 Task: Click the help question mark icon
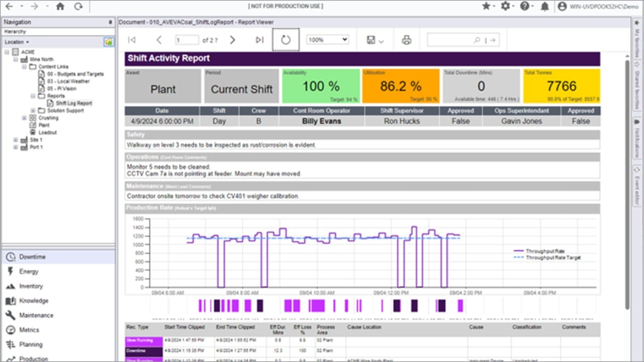point(524,7)
